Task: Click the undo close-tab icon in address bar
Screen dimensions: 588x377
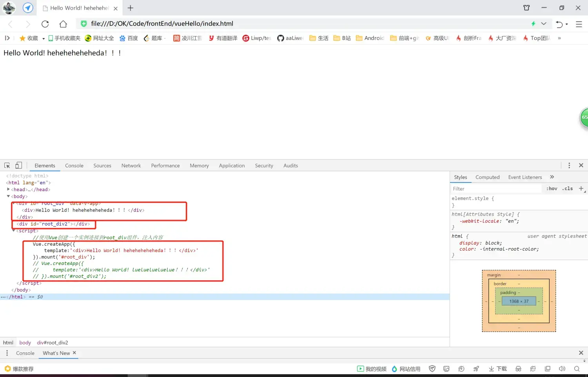Action: (x=559, y=24)
